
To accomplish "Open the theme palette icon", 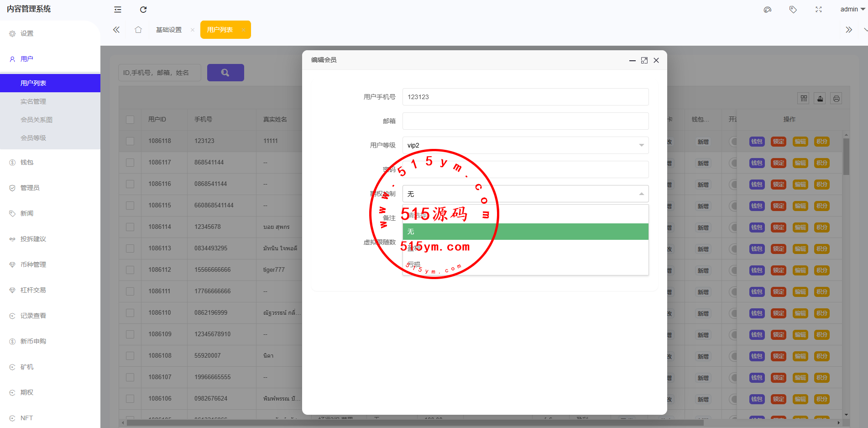I will pos(768,10).
